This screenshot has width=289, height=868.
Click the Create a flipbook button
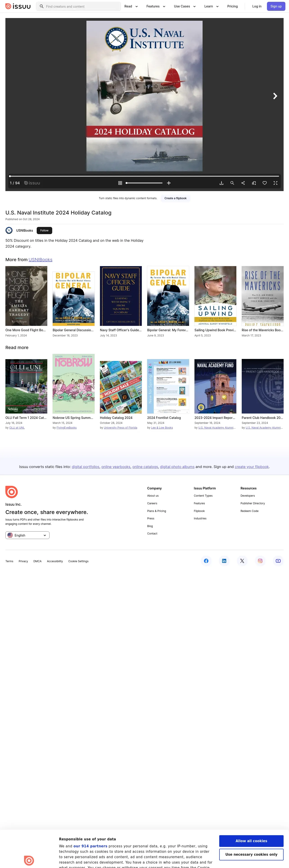tap(175, 198)
